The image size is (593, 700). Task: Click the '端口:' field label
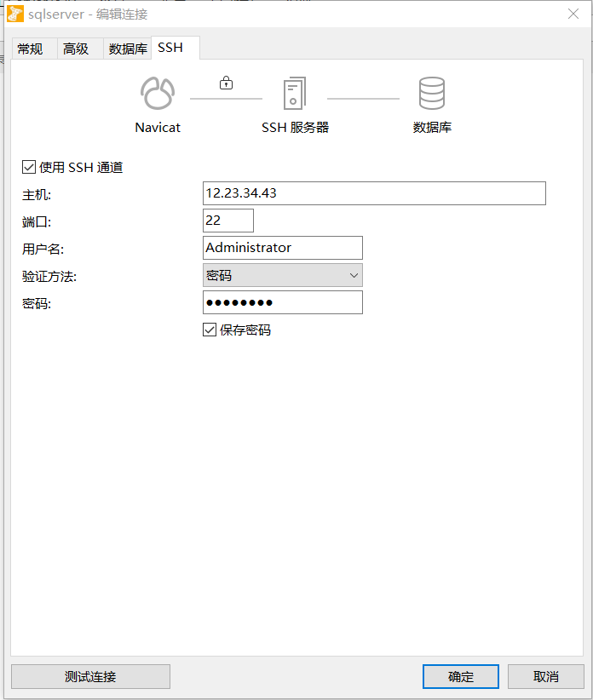[x=37, y=222]
